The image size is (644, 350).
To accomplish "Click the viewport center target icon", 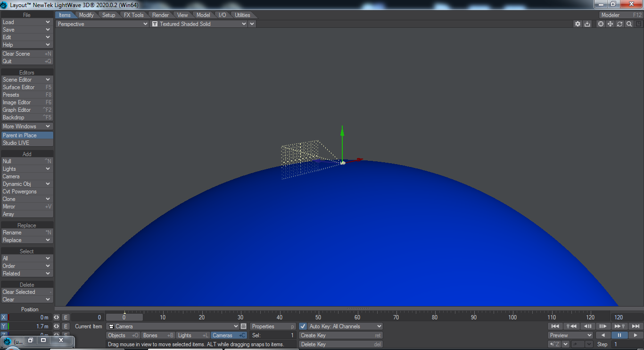I will click(601, 24).
